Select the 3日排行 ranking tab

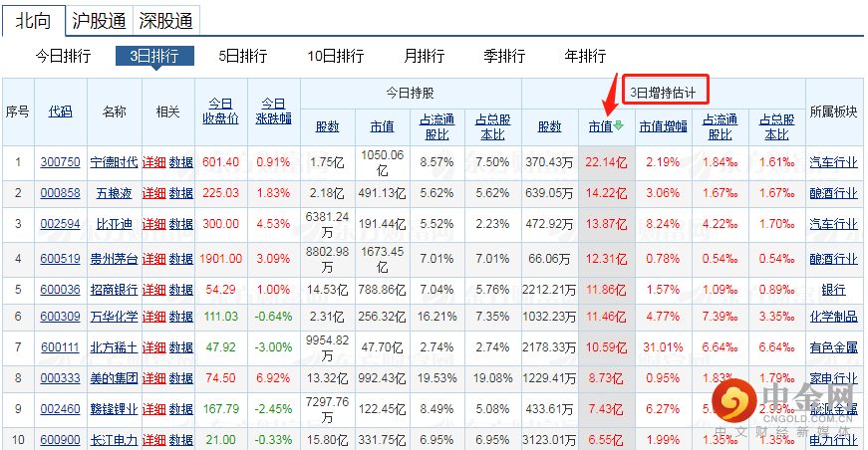tap(154, 56)
